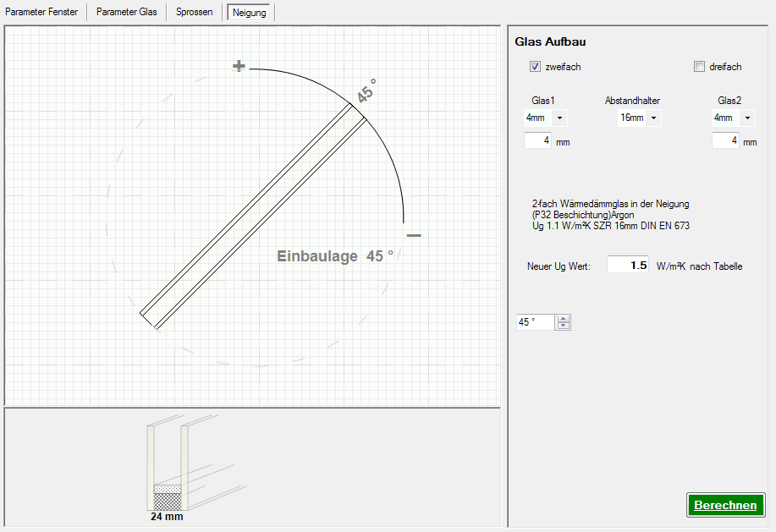Increase the tilt angle with the up arrow
The width and height of the screenshot is (776, 532).
pyautogui.click(x=564, y=318)
